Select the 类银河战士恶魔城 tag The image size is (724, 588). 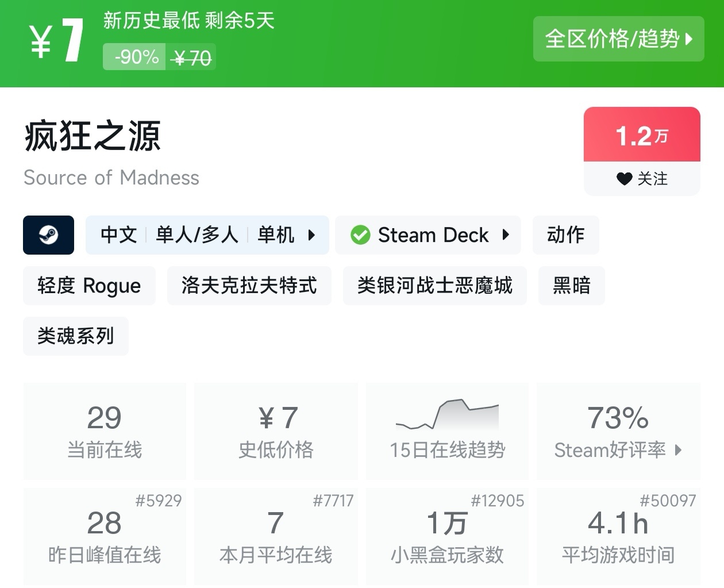point(435,286)
